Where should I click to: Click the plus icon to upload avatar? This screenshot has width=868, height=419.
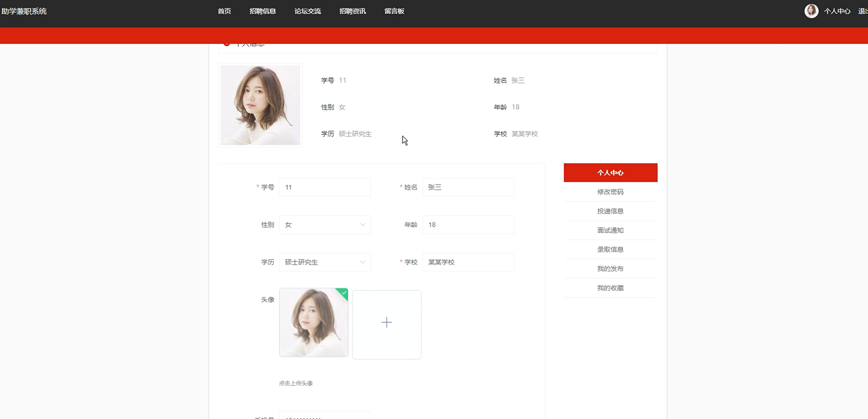pos(387,323)
